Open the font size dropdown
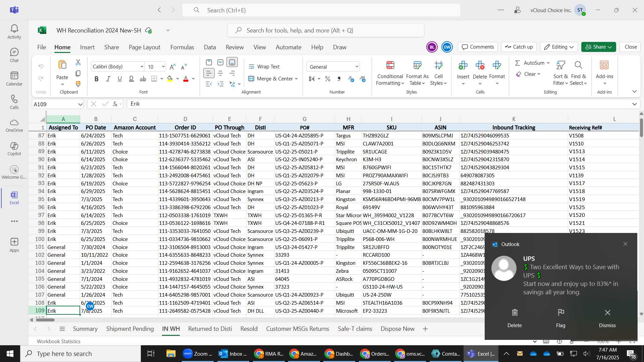 [x=163, y=67]
